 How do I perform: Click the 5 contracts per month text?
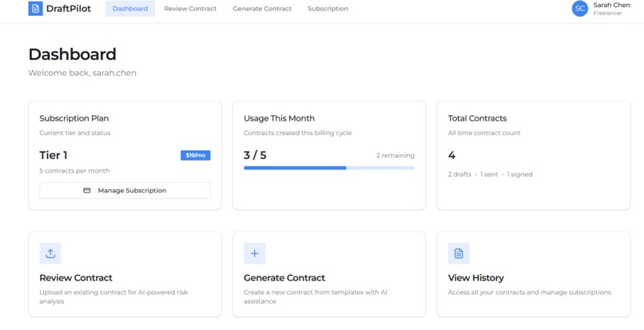(x=74, y=170)
